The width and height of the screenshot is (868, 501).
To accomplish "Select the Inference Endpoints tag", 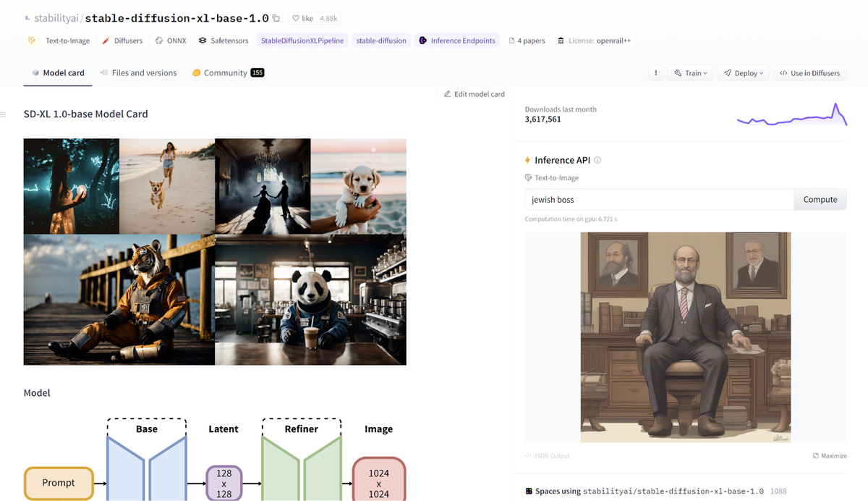I will point(457,41).
